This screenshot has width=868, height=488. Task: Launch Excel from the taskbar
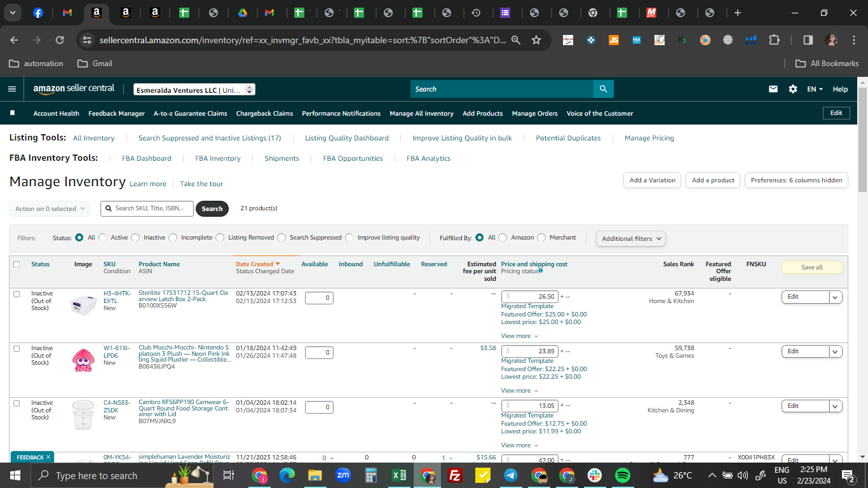[x=399, y=475]
